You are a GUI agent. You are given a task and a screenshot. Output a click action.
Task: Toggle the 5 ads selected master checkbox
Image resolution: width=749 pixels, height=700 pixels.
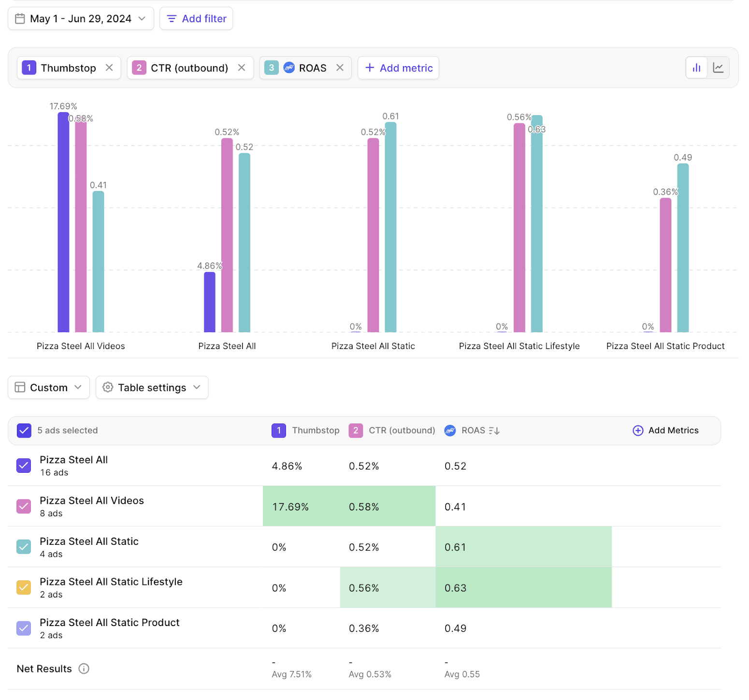(24, 430)
